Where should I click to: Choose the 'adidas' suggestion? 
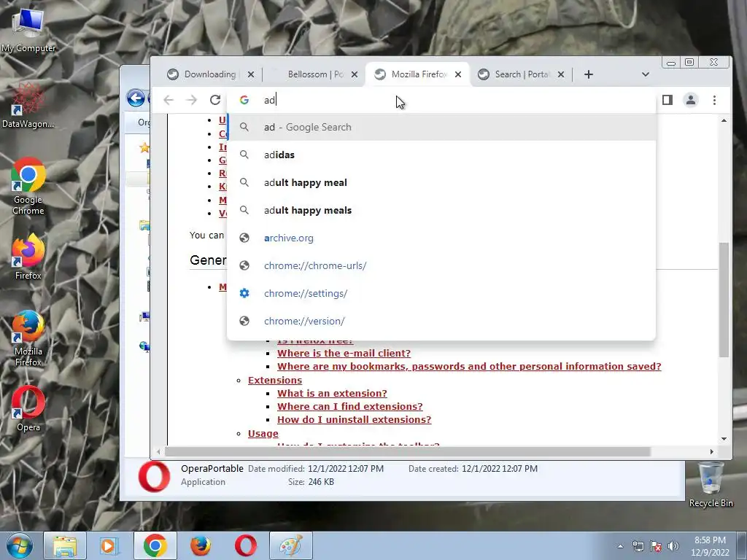[x=441, y=155]
